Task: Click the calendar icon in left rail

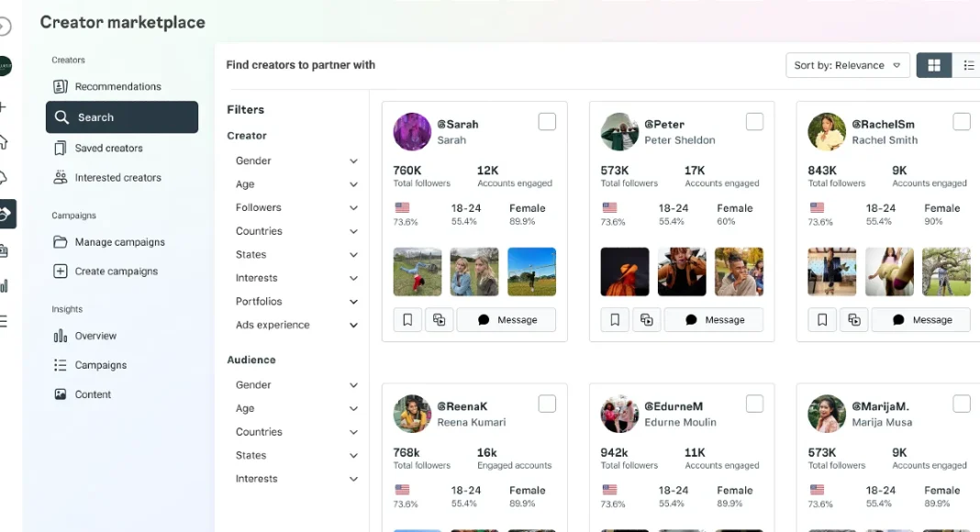Action: pos(4,250)
